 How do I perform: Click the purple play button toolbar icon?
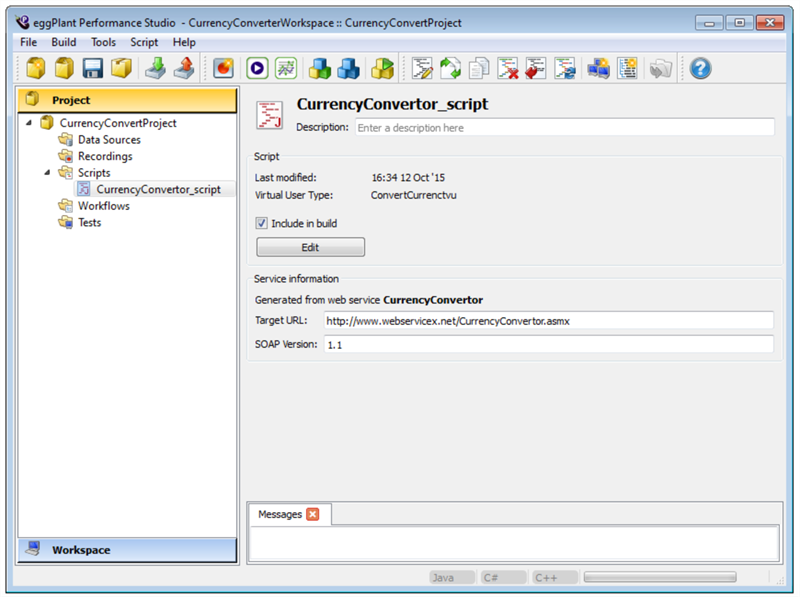257,68
